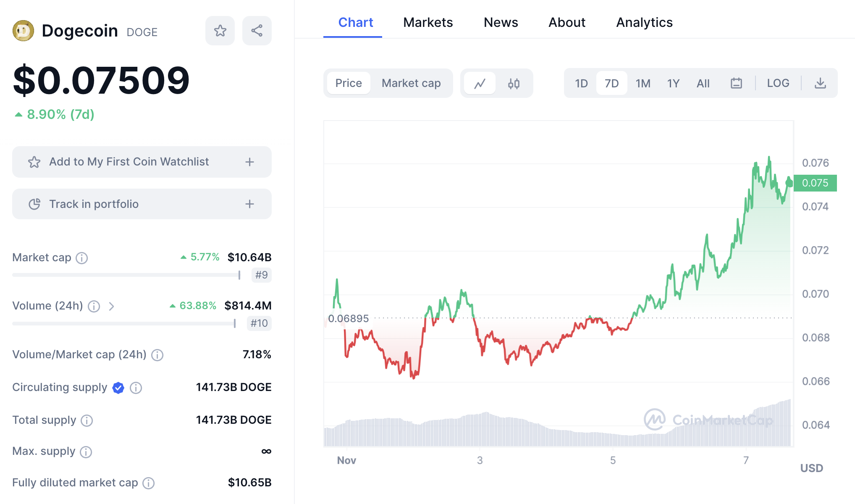Viewport: 855px width, 504px height.
Task: Select the line chart view icon
Action: pyautogui.click(x=480, y=84)
